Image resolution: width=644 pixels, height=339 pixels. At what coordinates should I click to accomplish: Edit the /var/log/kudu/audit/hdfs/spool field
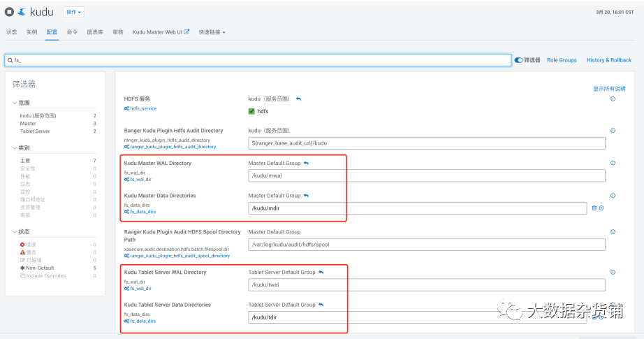click(x=427, y=245)
